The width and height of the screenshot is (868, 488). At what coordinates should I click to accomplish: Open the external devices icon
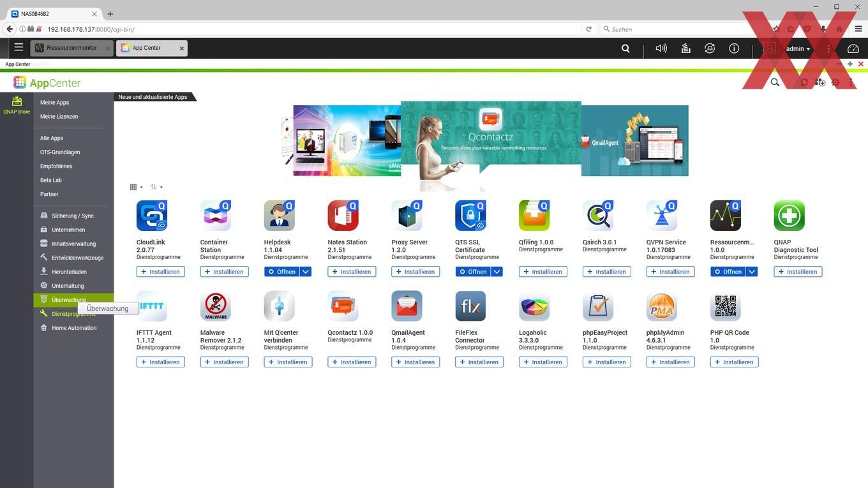(710, 48)
